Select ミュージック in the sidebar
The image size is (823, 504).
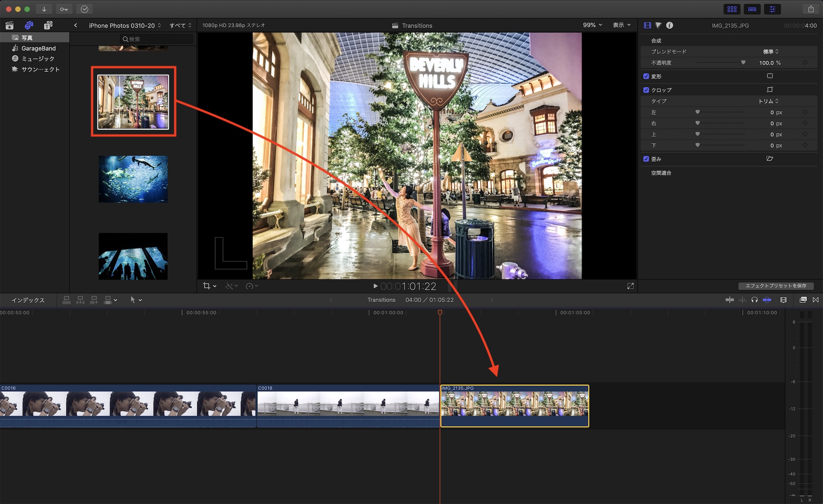pos(37,58)
